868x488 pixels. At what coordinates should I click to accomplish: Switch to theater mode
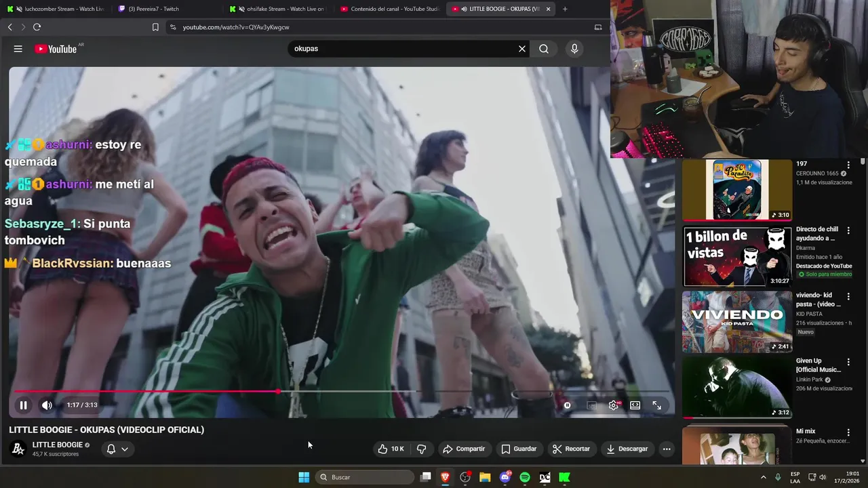(x=635, y=405)
